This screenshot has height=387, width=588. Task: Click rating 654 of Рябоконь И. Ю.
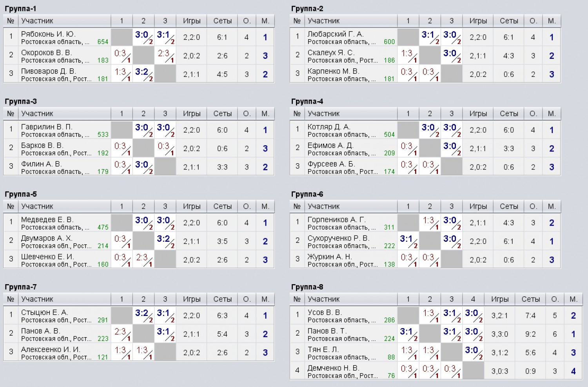click(x=103, y=42)
